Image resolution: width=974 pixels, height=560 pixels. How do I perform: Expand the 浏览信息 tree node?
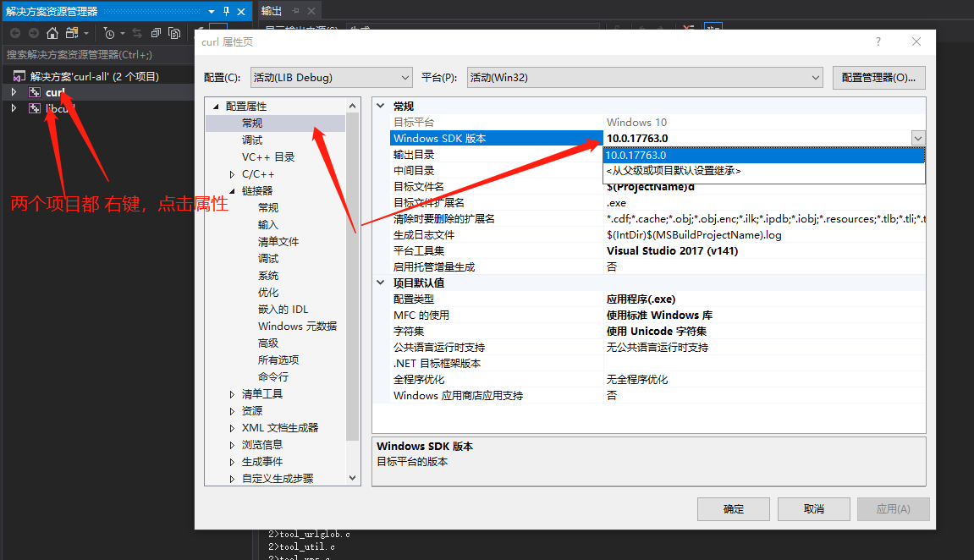[x=232, y=444]
